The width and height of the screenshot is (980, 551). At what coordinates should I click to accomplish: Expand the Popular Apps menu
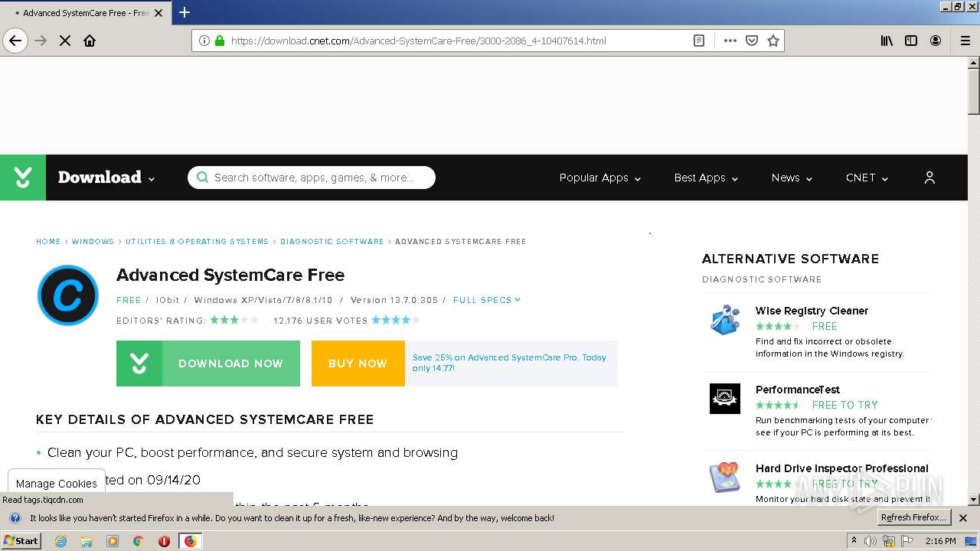pyautogui.click(x=600, y=178)
